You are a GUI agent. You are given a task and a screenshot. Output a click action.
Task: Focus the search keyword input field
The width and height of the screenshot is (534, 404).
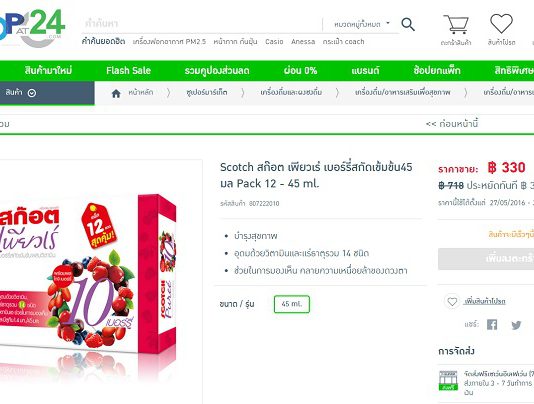click(201, 24)
